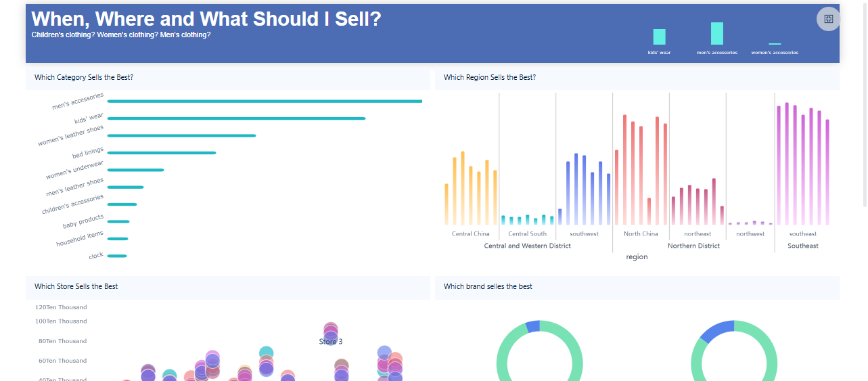
Task: Click the women's underwear category label
Action: (75, 170)
